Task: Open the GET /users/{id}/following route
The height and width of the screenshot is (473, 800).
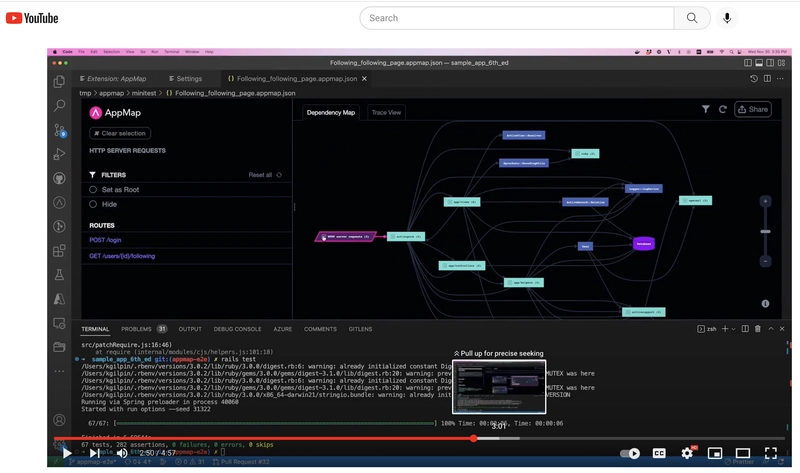Action: coord(122,256)
